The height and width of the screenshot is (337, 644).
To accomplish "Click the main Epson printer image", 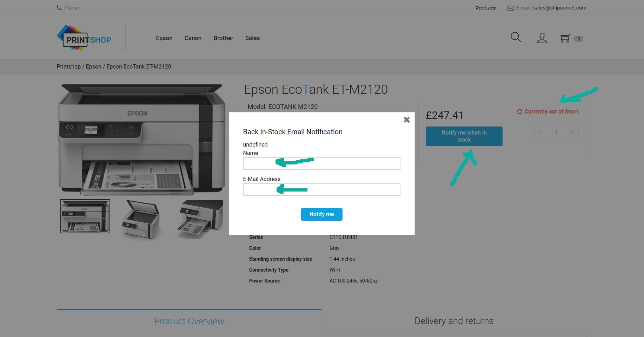I will pyautogui.click(x=142, y=139).
